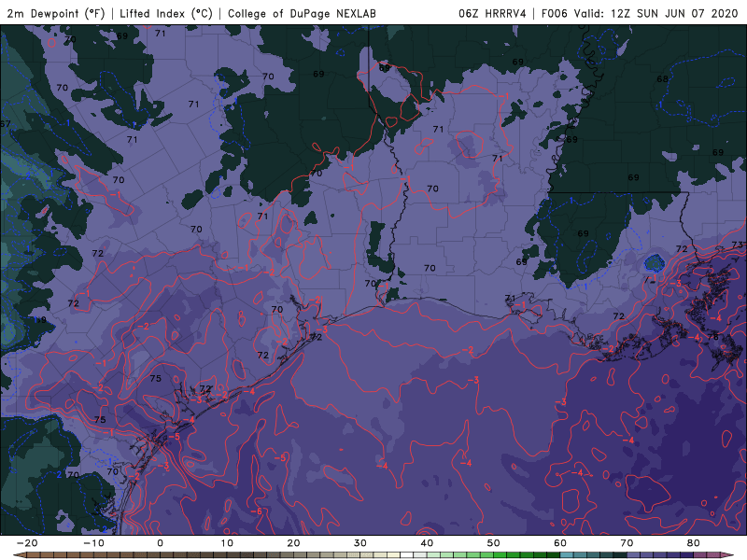Screen dimensions: 747x560
Task: Click the "-6" lifted index contour label
Action: tap(256, 511)
